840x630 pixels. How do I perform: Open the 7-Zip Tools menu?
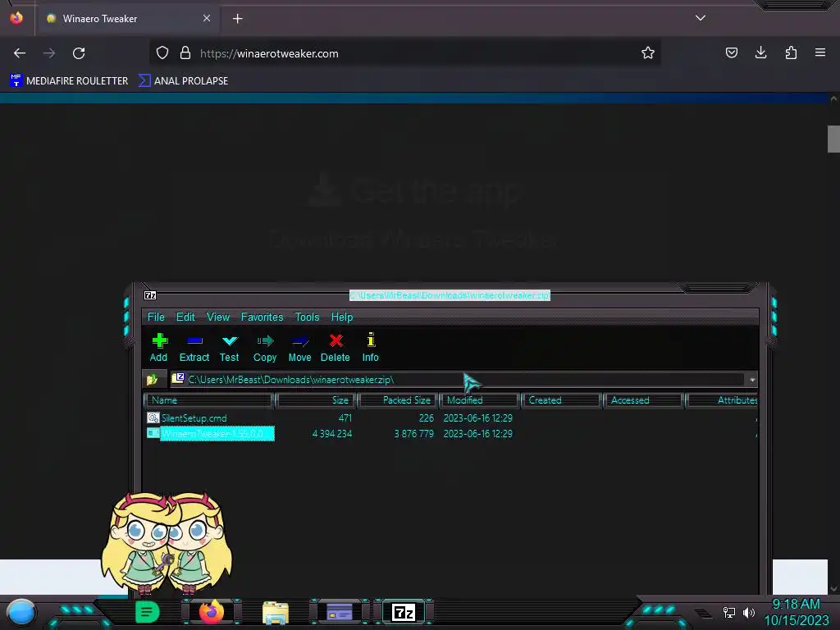coord(307,317)
